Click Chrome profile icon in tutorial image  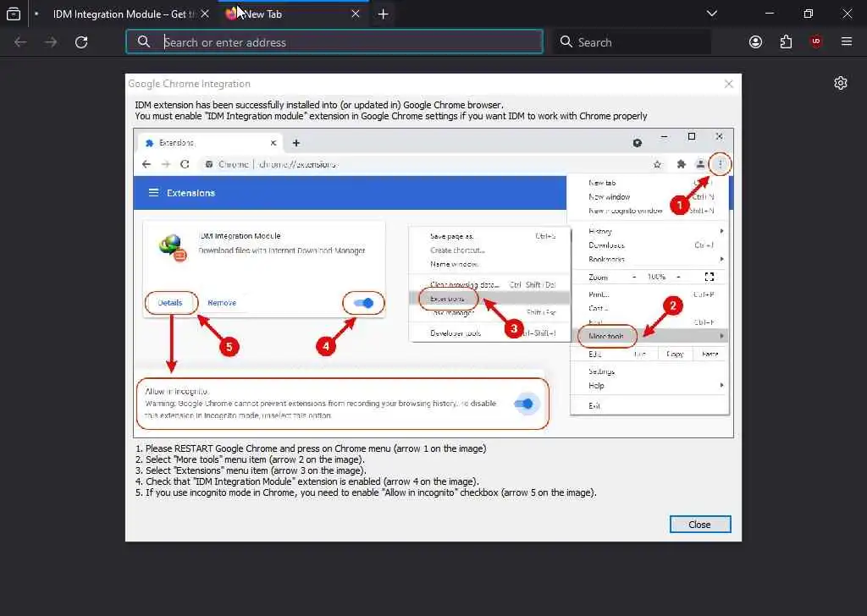click(x=700, y=164)
